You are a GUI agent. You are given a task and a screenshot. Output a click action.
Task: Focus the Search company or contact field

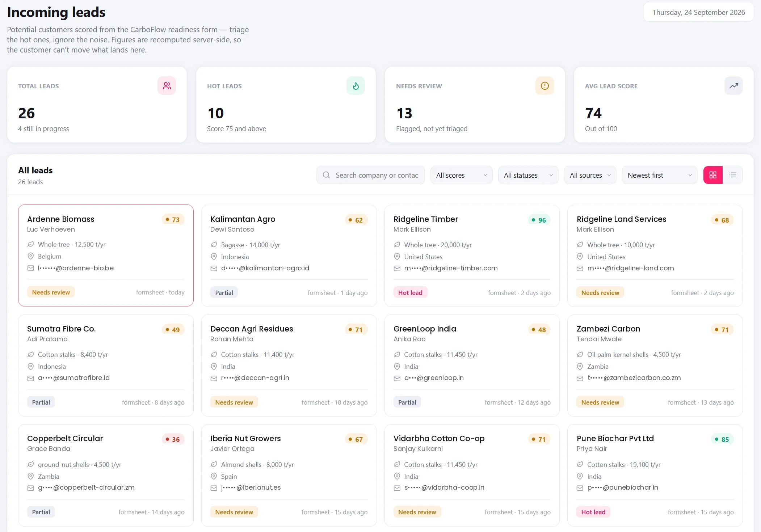[x=371, y=175]
